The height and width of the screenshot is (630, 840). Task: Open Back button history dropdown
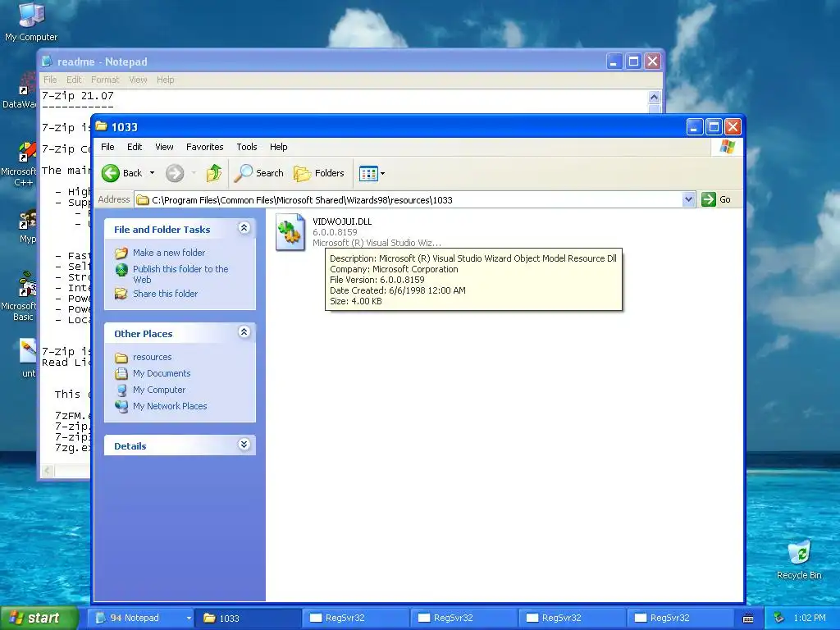pos(152,173)
